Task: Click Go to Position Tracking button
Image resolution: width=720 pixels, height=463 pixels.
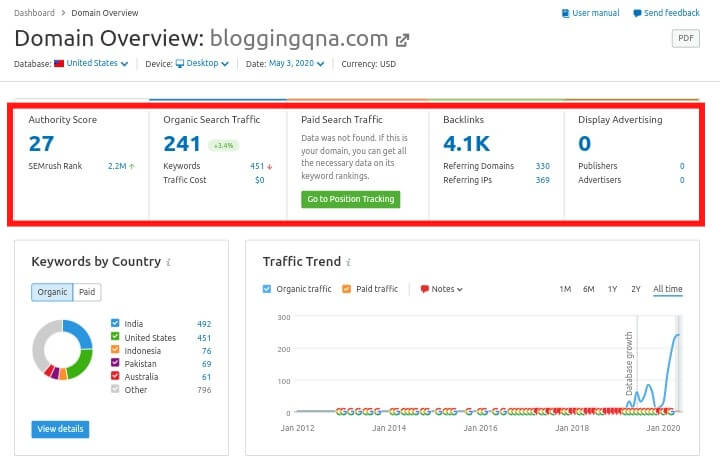Action: [351, 199]
